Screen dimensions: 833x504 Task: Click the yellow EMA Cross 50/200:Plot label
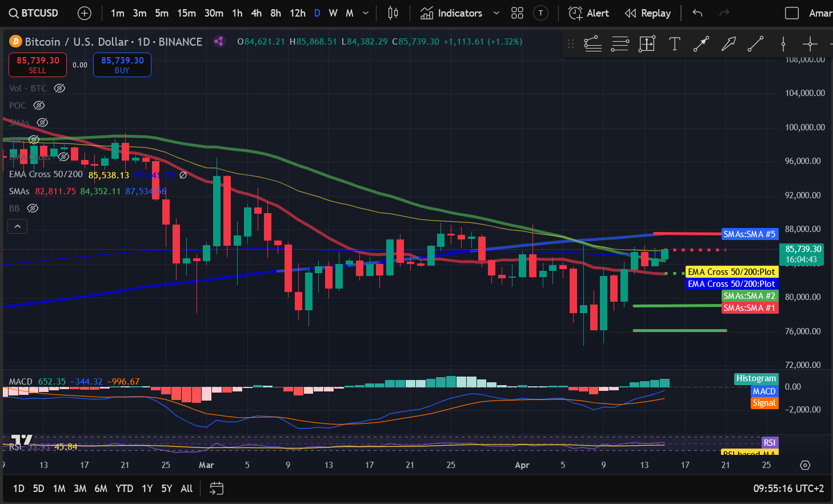(731, 272)
